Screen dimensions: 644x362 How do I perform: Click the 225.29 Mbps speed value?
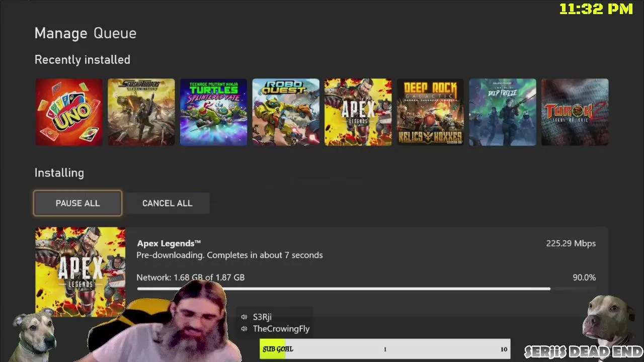click(571, 243)
